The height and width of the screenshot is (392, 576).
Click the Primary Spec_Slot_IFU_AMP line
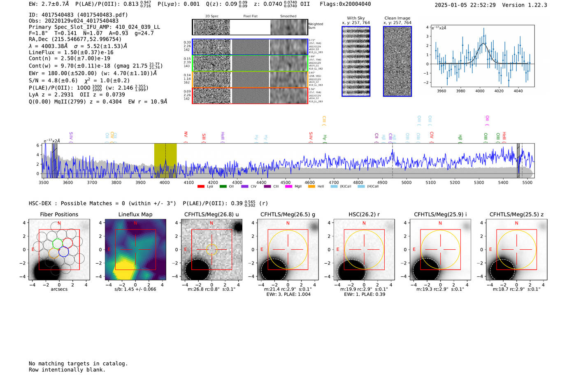pyautogui.click(x=94, y=27)
